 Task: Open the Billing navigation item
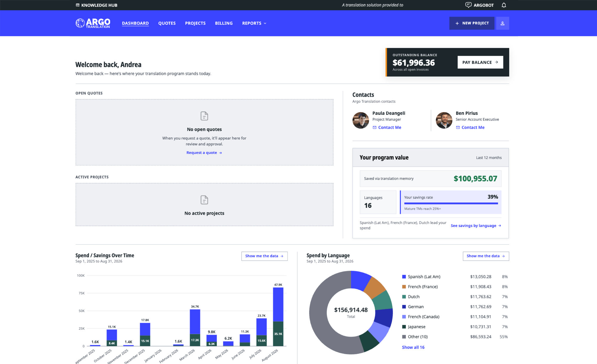pos(224,23)
